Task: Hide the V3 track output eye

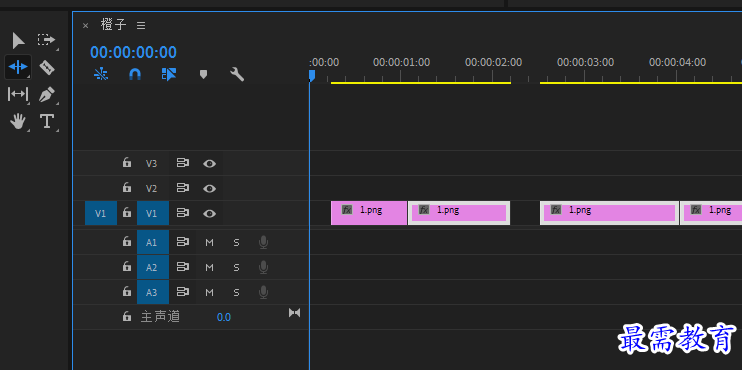Action: coord(209,164)
